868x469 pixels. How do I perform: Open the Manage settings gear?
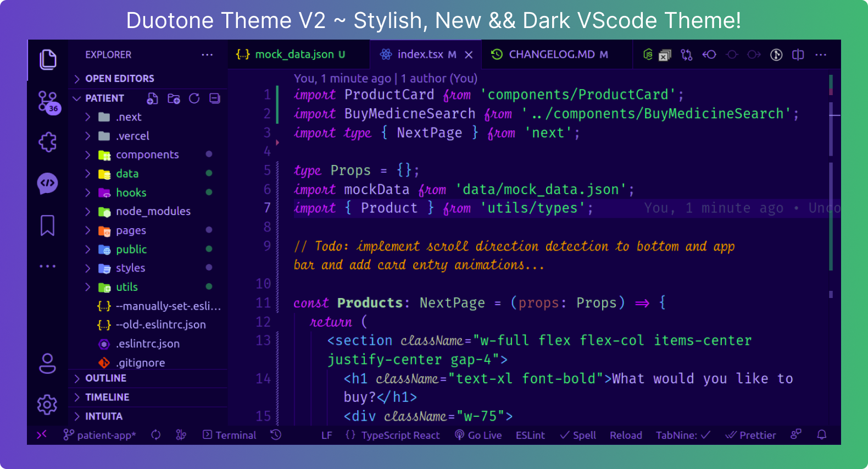[x=47, y=405]
